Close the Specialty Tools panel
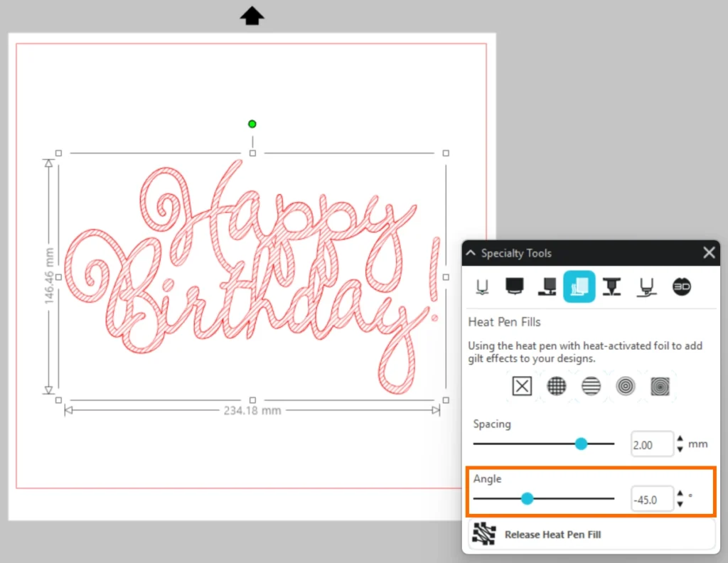 click(x=709, y=252)
